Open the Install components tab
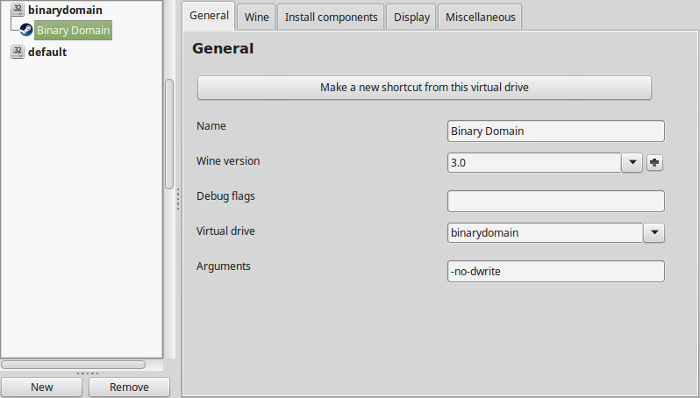700x398 pixels. [x=331, y=17]
